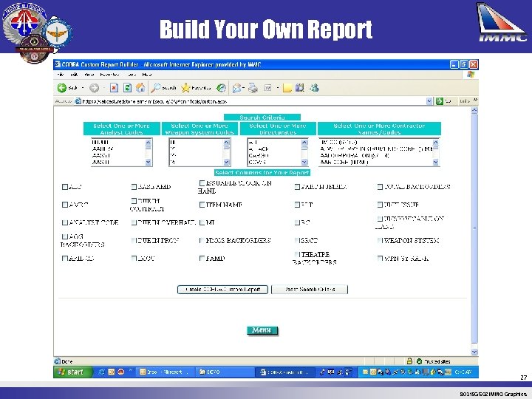Check the ITEM NAME column checkbox
This screenshot has height=399, width=532.
coord(202,205)
